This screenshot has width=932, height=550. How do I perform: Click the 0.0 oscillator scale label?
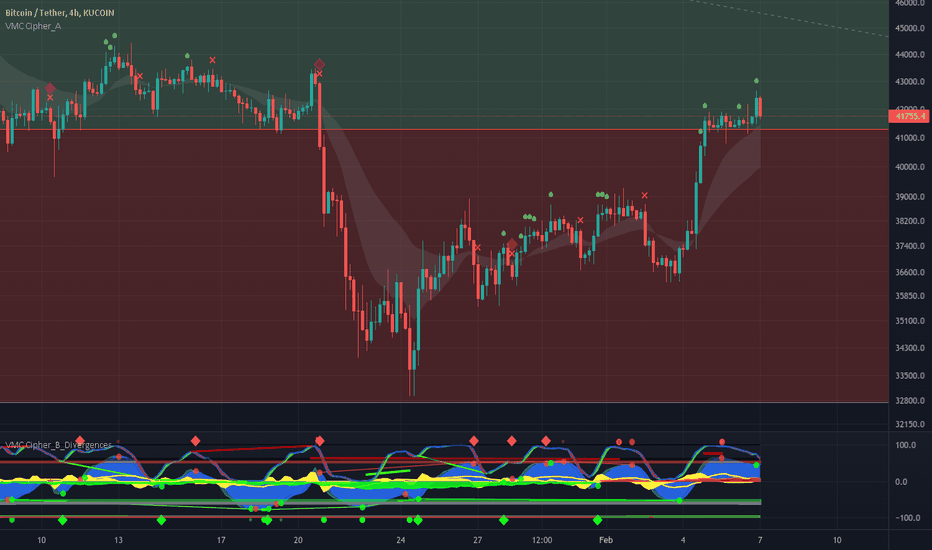click(x=901, y=482)
